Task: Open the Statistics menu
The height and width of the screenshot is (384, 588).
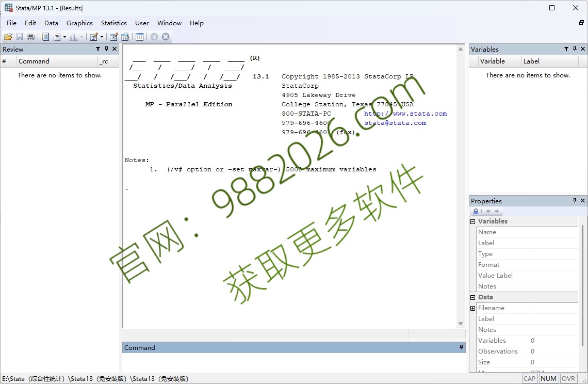Action: point(113,23)
